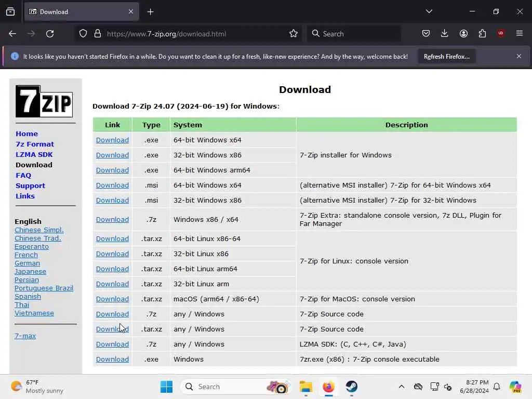The image size is (532, 399).
Task: Open Steam from the taskbar
Action: (x=352, y=387)
